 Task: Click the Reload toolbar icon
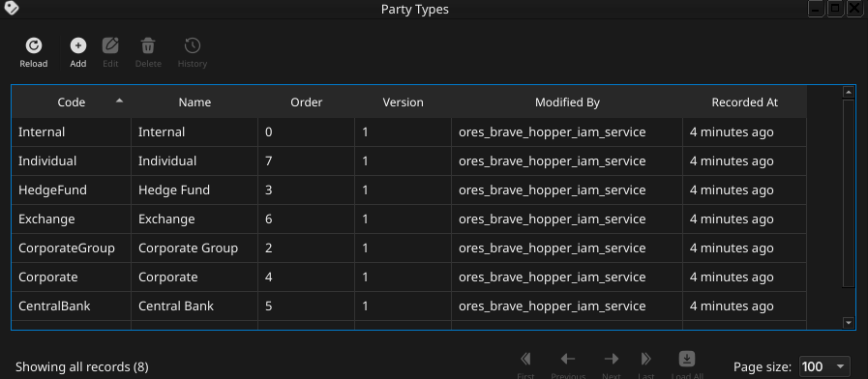tap(34, 45)
